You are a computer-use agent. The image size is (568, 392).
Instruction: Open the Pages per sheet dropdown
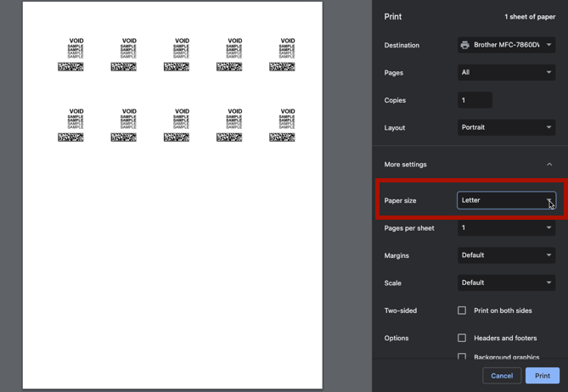[x=506, y=227]
